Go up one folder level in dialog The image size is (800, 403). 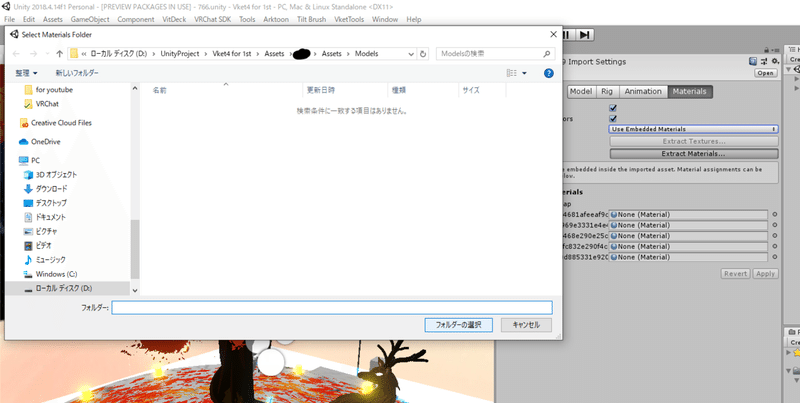point(60,54)
